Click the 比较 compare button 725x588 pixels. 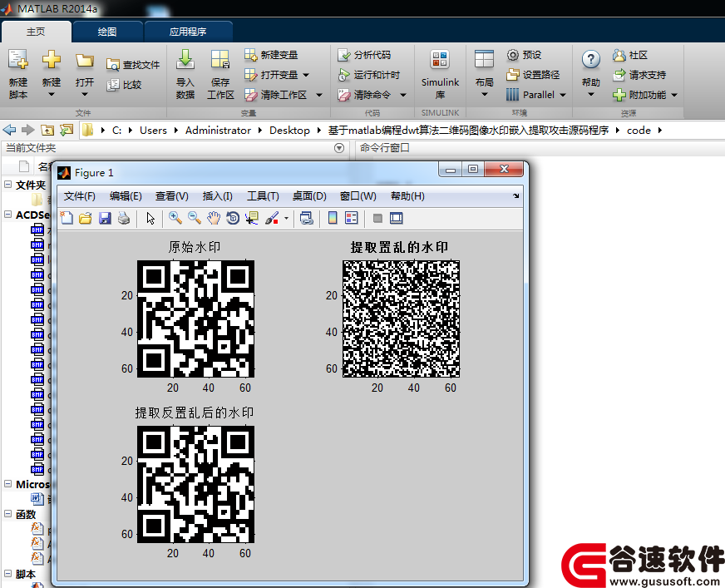(x=124, y=85)
